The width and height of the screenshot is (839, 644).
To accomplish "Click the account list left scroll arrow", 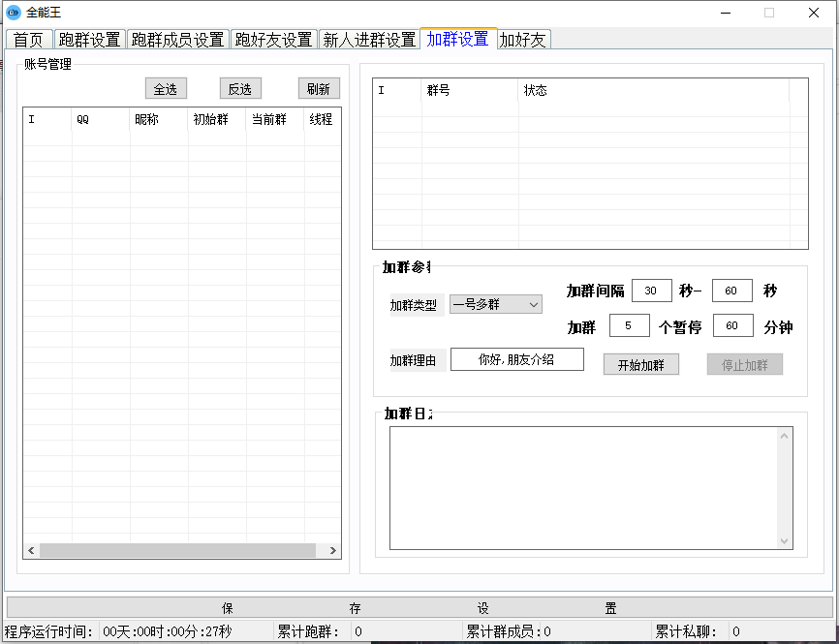I will point(31,550).
